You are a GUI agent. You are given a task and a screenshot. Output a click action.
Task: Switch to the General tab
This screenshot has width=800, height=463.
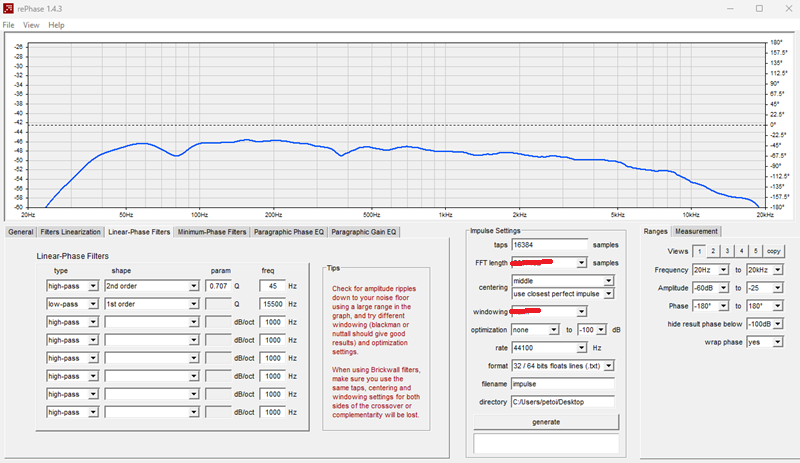point(20,232)
